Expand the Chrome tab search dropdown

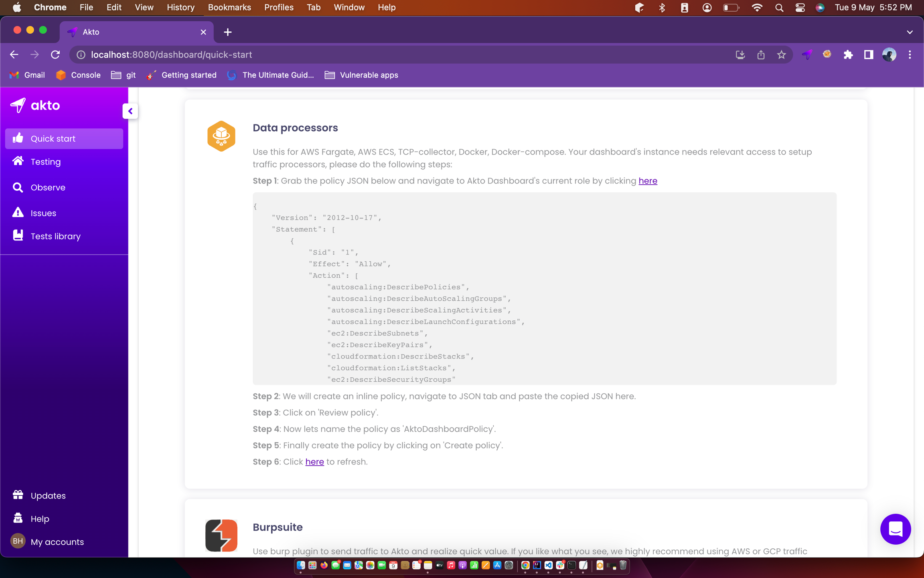click(x=910, y=32)
